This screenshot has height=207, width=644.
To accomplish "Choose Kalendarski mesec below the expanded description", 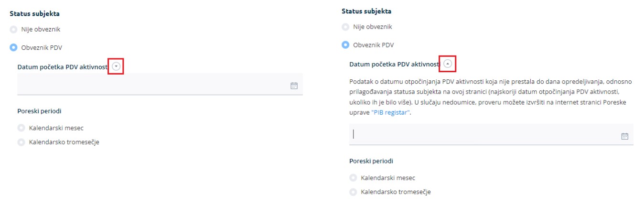I will tap(353, 178).
